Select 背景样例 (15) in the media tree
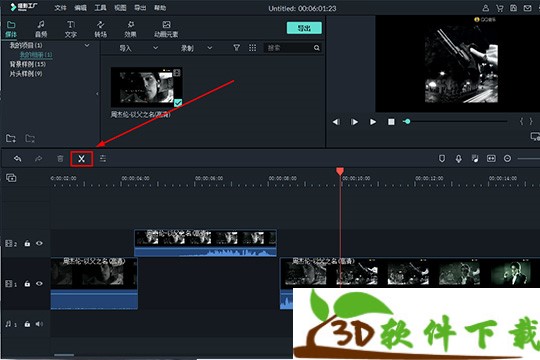 (x=28, y=64)
